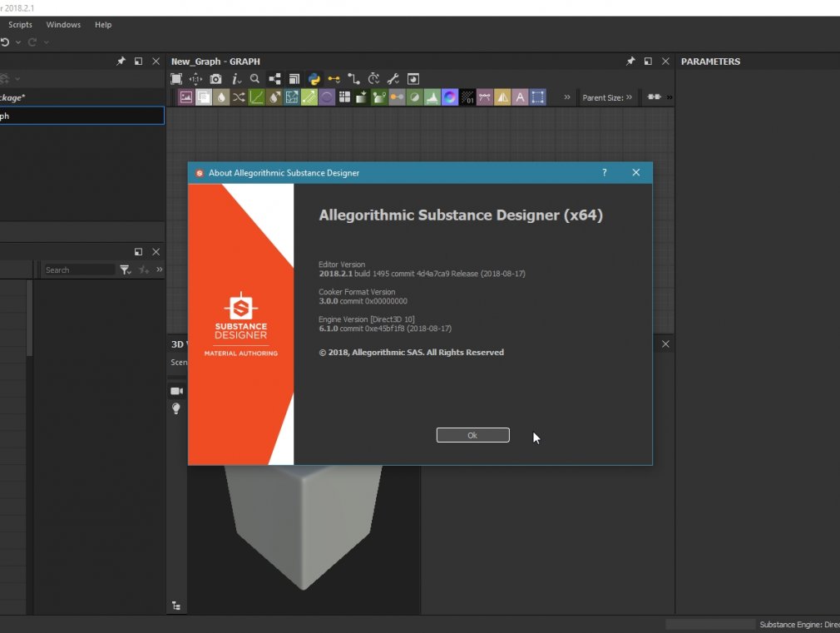
Task: Add a Text node with letter A icon
Action: [520, 97]
